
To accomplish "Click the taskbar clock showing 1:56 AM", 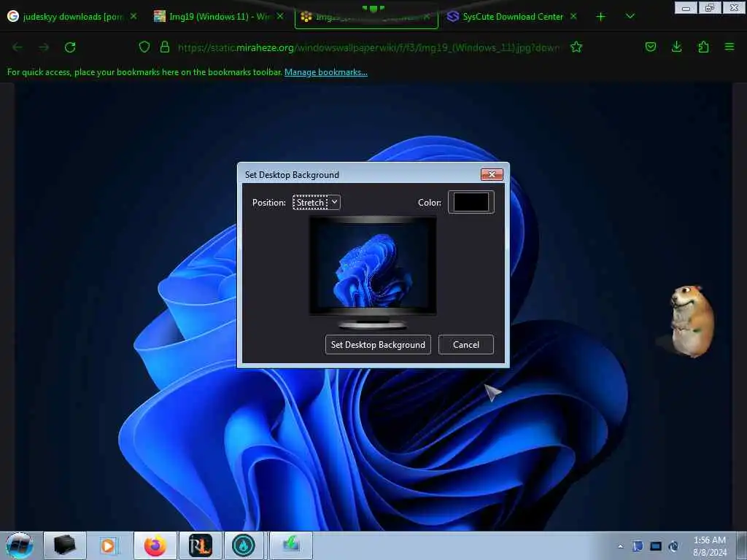I will pos(710,546).
